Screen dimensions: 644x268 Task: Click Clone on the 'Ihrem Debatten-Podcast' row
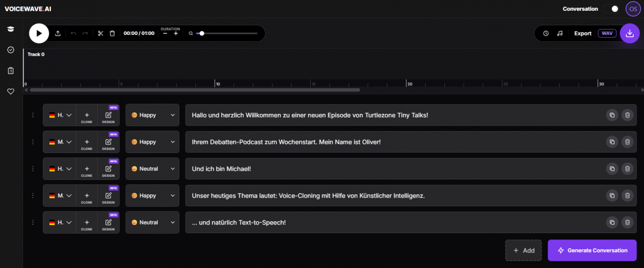coord(86,143)
